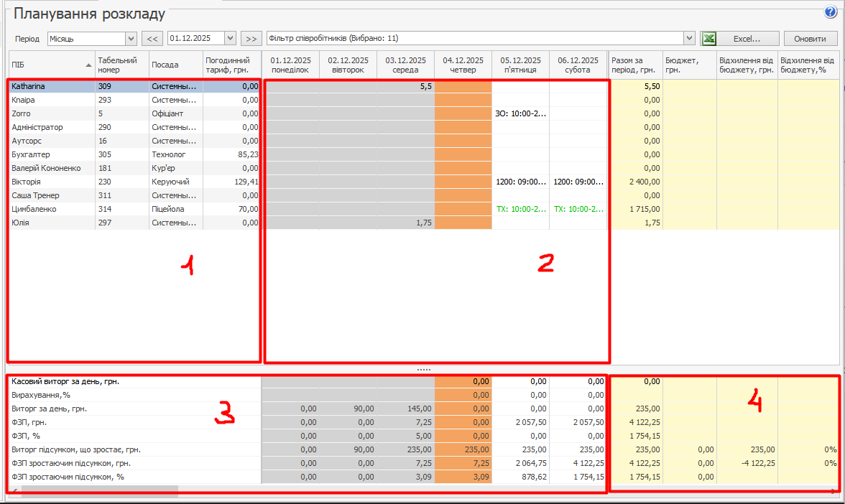Click the horizontal scrollbar under the totals

coord(99,491)
